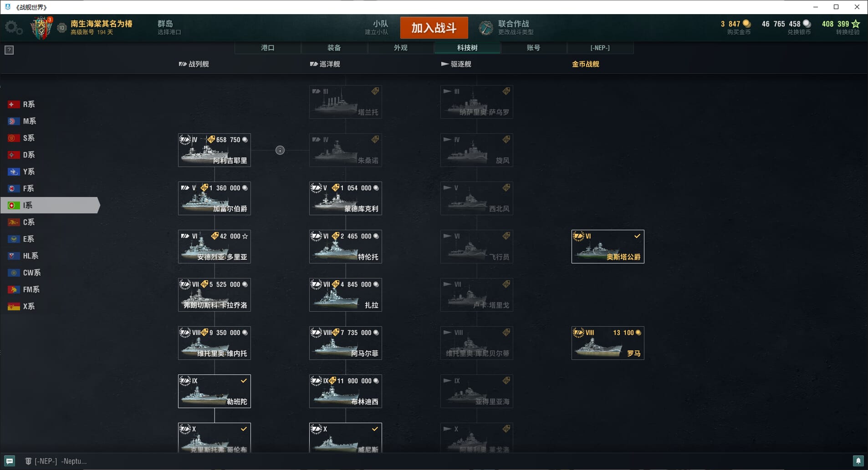Screen dimensions: 868x470
Task: Open the chat bubble icon
Action: [x=10, y=461]
